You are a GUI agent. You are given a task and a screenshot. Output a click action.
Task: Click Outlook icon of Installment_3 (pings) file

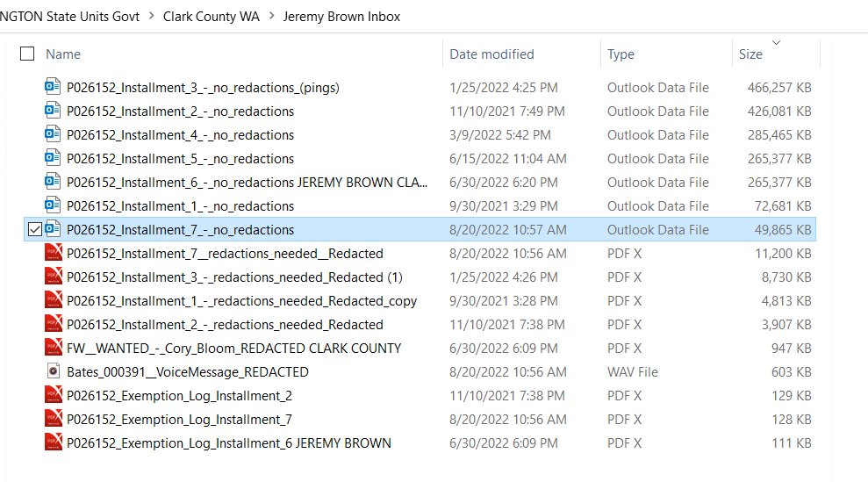54,87
